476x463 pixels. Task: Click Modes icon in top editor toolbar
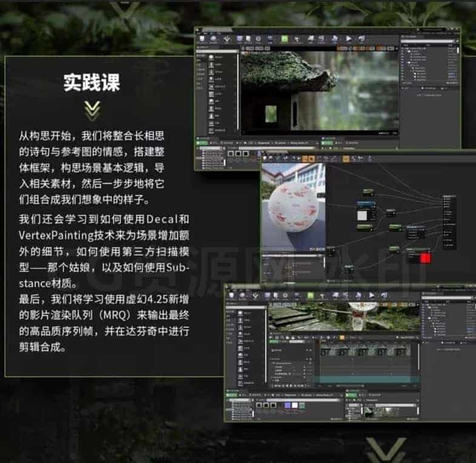(x=227, y=39)
